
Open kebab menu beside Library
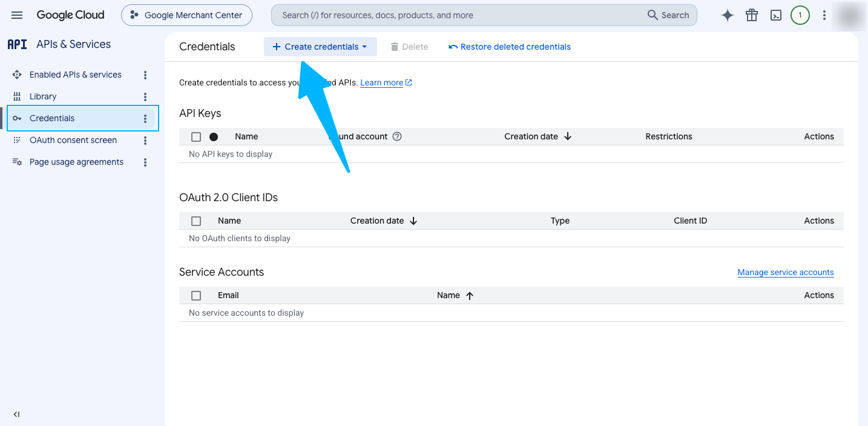(145, 97)
